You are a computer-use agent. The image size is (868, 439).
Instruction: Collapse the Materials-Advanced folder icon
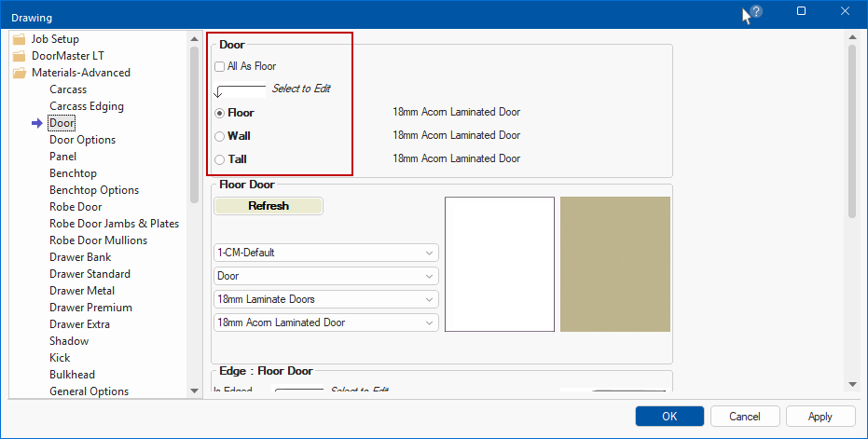(x=20, y=73)
